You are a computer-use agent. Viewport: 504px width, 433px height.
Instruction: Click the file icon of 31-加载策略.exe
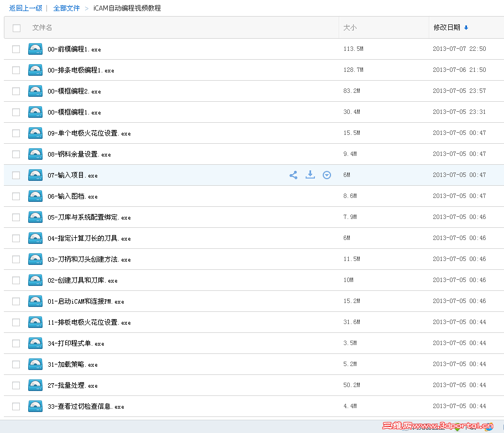(x=35, y=364)
